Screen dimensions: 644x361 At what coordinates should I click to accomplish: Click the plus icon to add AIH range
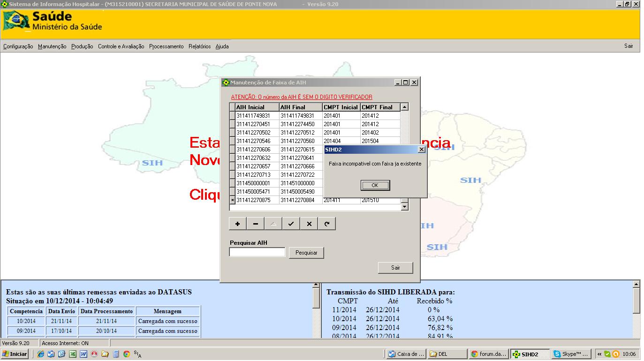(x=237, y=224)
